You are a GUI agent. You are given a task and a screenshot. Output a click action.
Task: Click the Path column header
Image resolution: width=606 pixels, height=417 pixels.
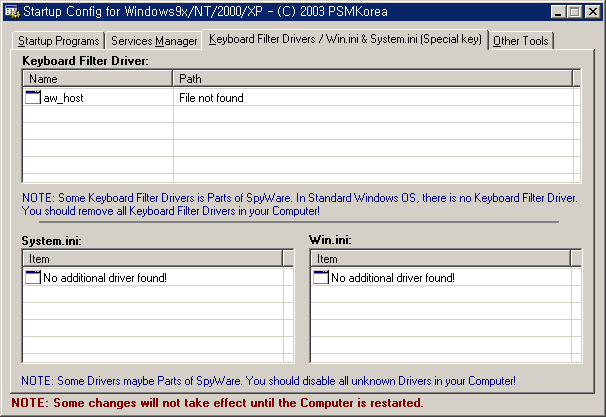370,78
